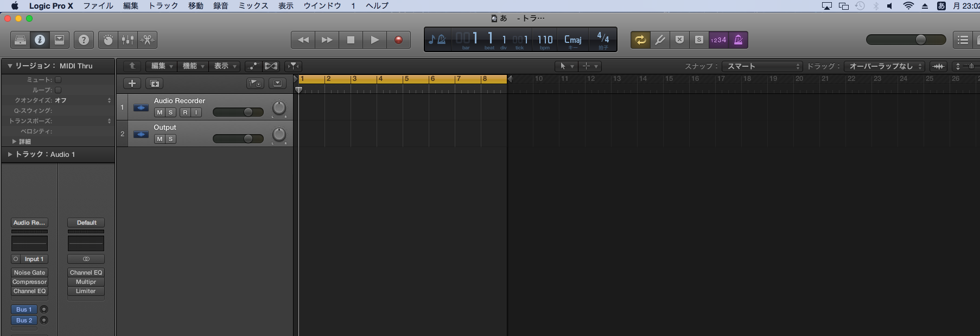Click the Audio Recorder pan knob
The image size is (980, 336).
pyautogui.click(x=279, y=108)
